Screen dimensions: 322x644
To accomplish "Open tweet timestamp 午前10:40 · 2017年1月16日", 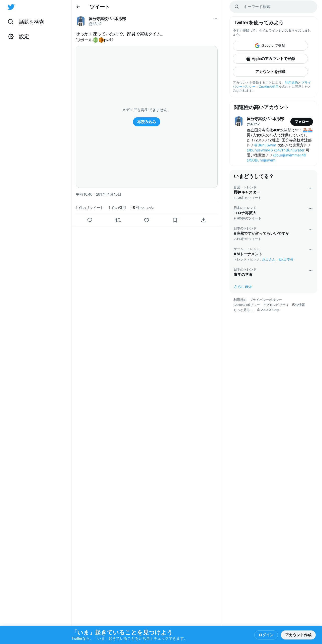I will (x=99, y=194).
